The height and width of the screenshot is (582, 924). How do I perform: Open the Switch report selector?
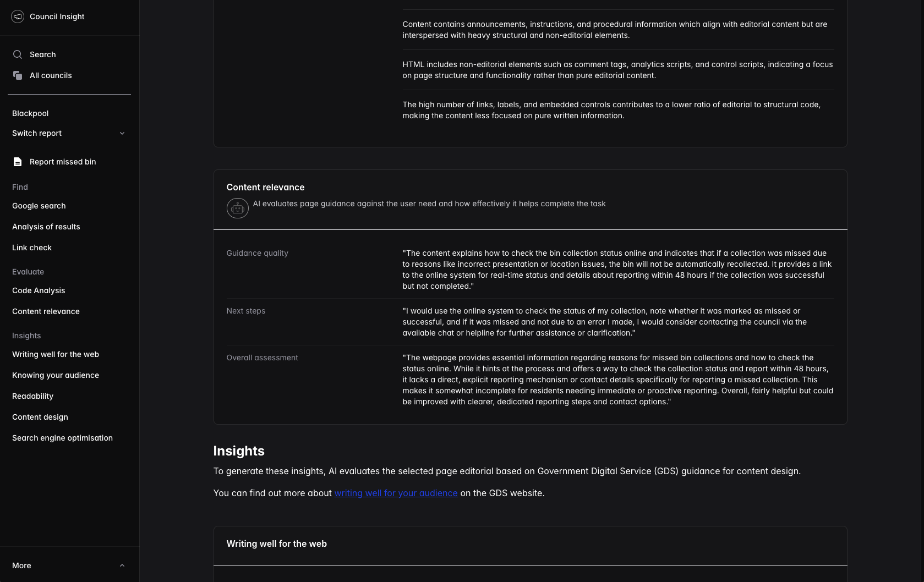(37, 133)
